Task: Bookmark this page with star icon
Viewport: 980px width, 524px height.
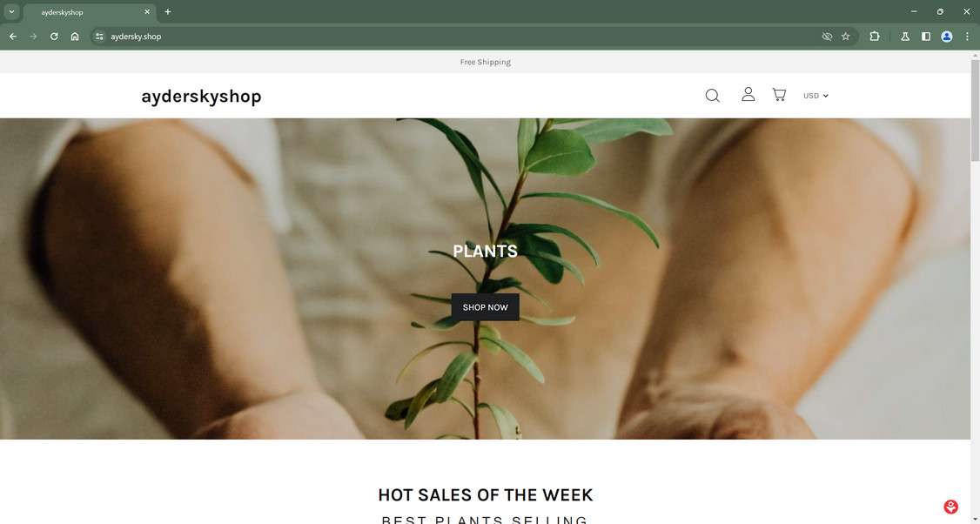Action: pyautogui.click(x=846, y=37)
